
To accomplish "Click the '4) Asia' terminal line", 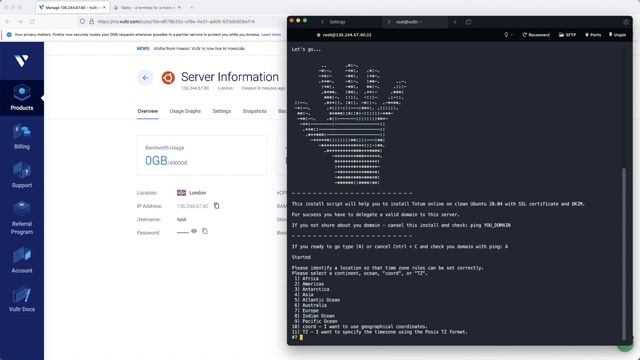I will (304, 294).
